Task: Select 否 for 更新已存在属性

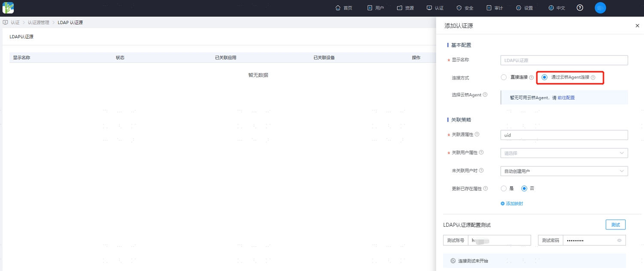Action: pyautogui.click(x=524, y=188)
